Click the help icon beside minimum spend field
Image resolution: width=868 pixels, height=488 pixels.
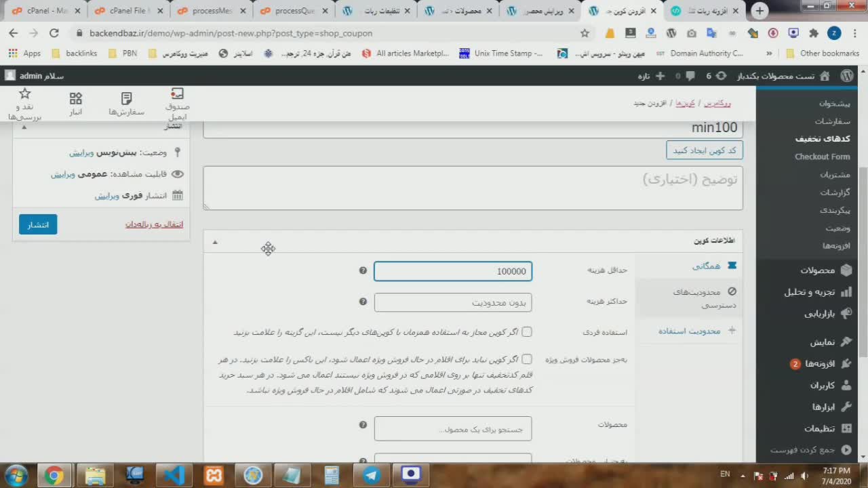click(363, 270)
